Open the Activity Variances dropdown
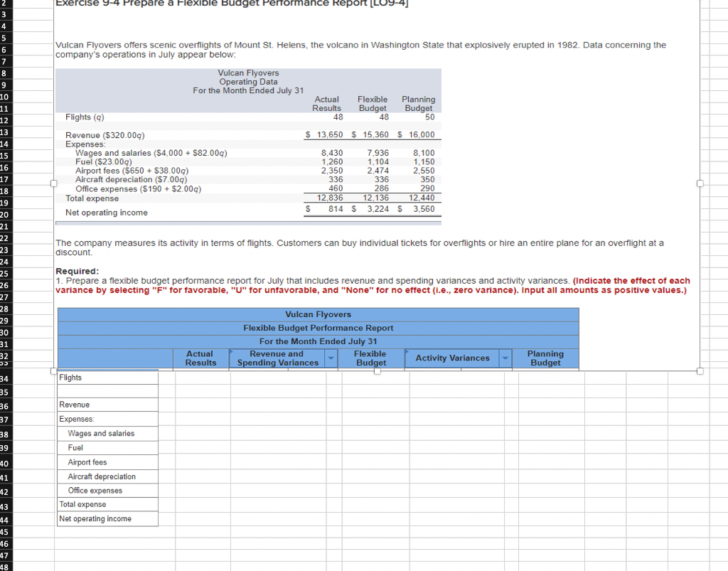This screenshot has height=571, width=728. (505, 358)
